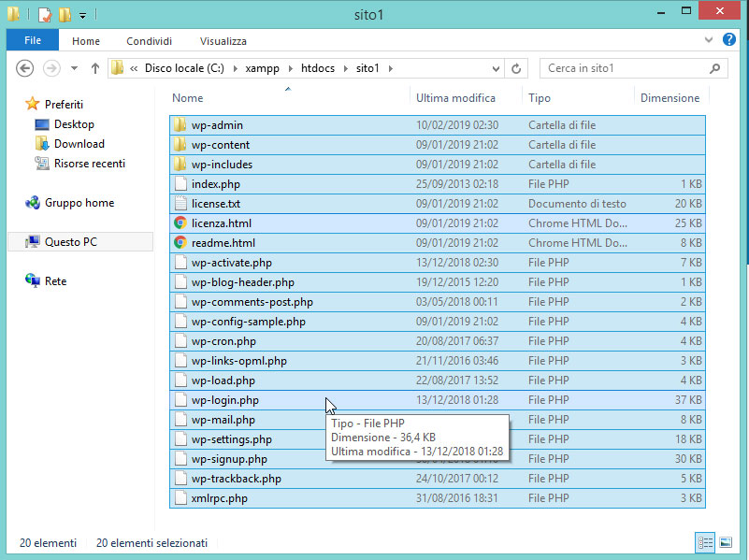Image resolution: width=749 pixels, height=560 pixels.
Task: Select the wp-links-opml.php file name
Action: pos(238,361)
